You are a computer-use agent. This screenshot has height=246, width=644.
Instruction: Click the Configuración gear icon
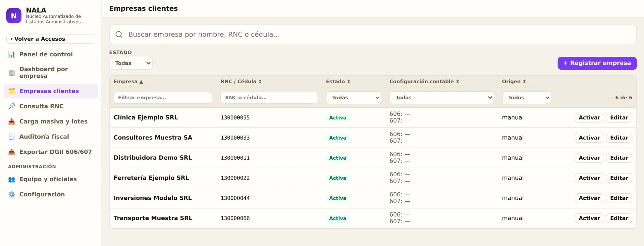[12, 194]
